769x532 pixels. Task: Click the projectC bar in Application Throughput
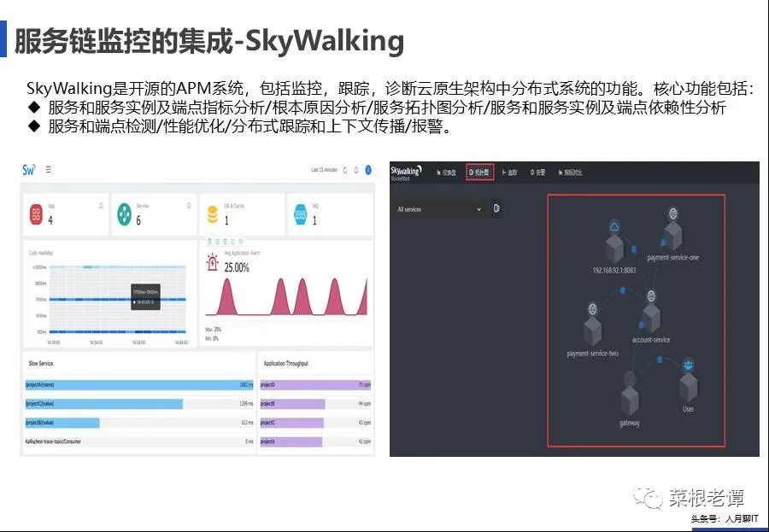292,423
